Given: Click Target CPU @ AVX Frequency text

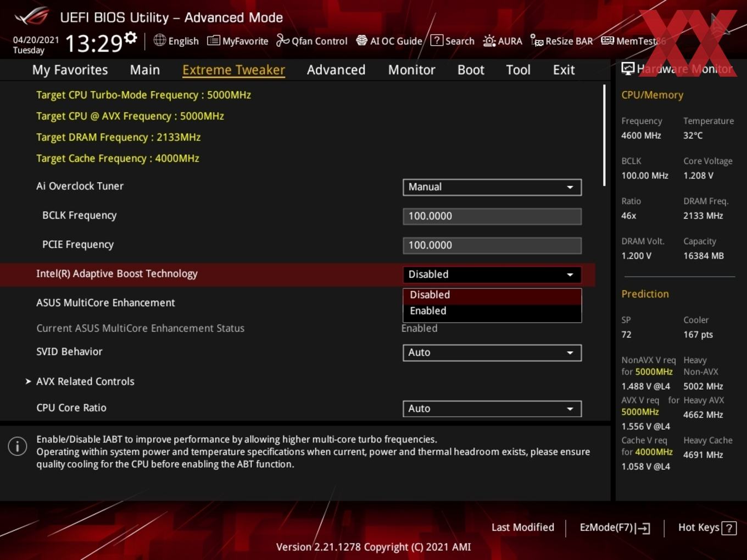Looking at the screenshot, I should point(130,116).
